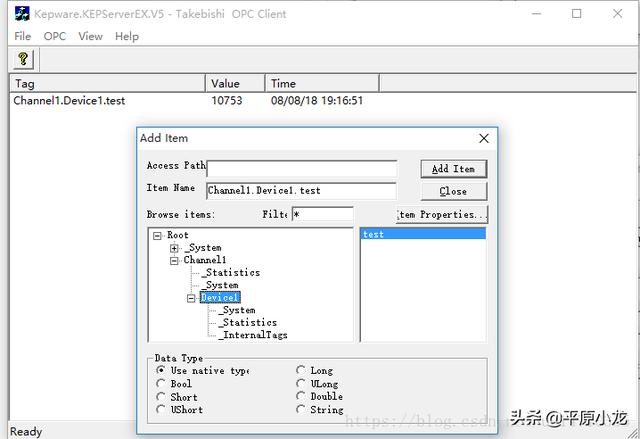The height and width of the screenshot is (439, 640).
Task: Select the Device1 tree item
Action: click(220, 297)
